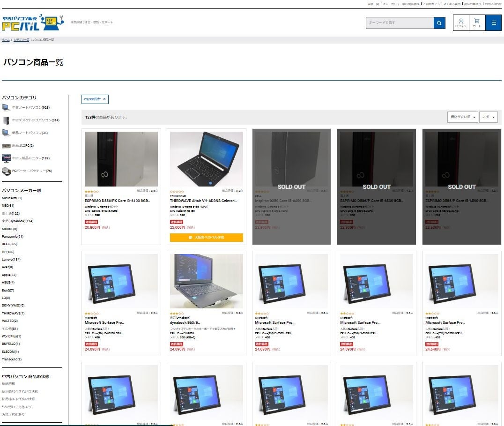Viewport: 504px width, 426px height.
Task: Filter by maker Panasonic(91)
Action: tap(13, 237)
